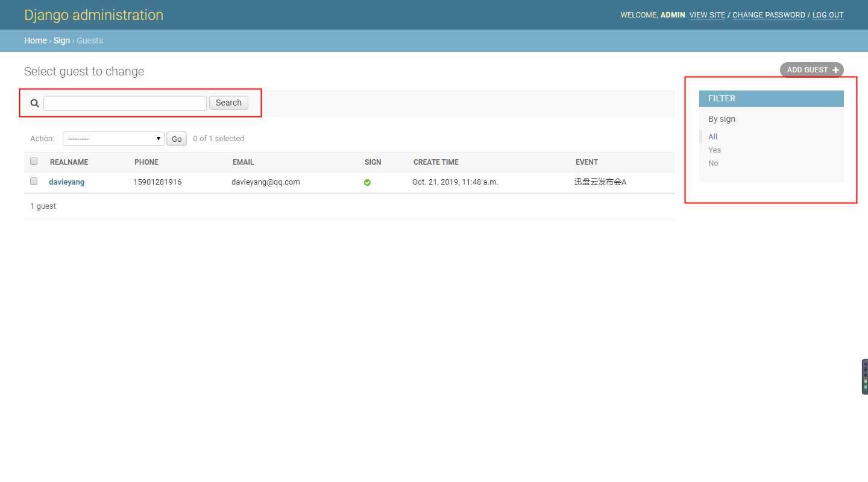Sort by Event column header
This screenshot has height=482, width=868.
587,162
